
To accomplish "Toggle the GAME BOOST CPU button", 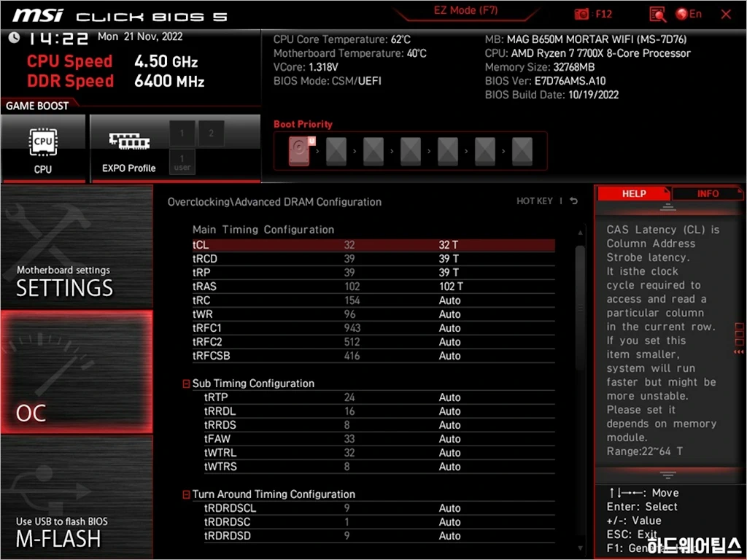I will pyautogui.click(x=43, y=148).
